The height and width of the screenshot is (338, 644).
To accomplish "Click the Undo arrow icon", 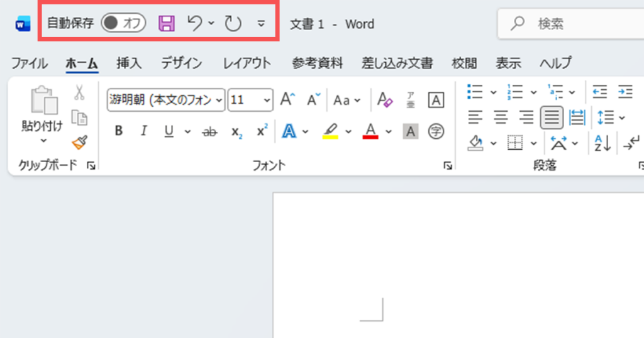I will click(x=195, y=23).
